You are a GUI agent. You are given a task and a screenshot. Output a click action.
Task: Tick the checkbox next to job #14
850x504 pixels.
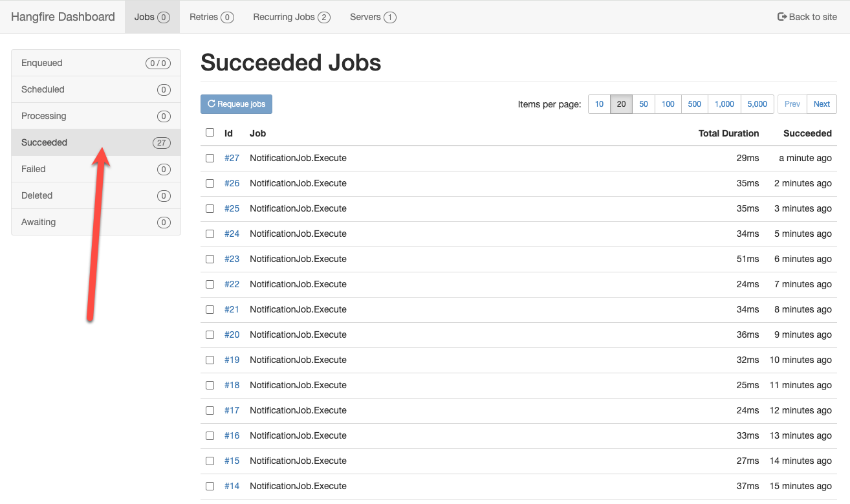[x=210, y=486]
